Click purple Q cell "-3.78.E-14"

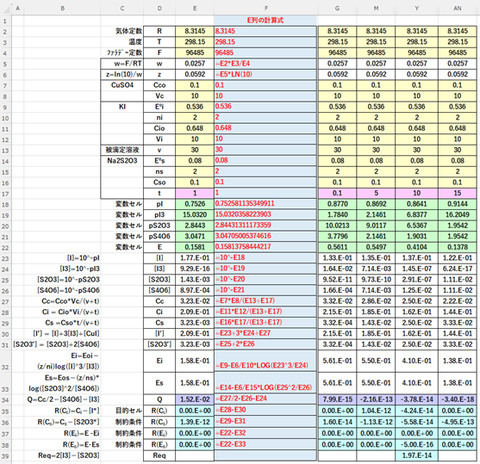pos(417,399)
